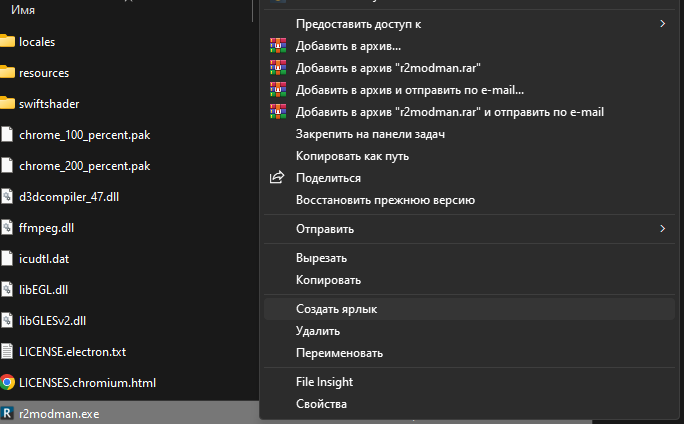Open Свойства from the context menu

point(321,404)
